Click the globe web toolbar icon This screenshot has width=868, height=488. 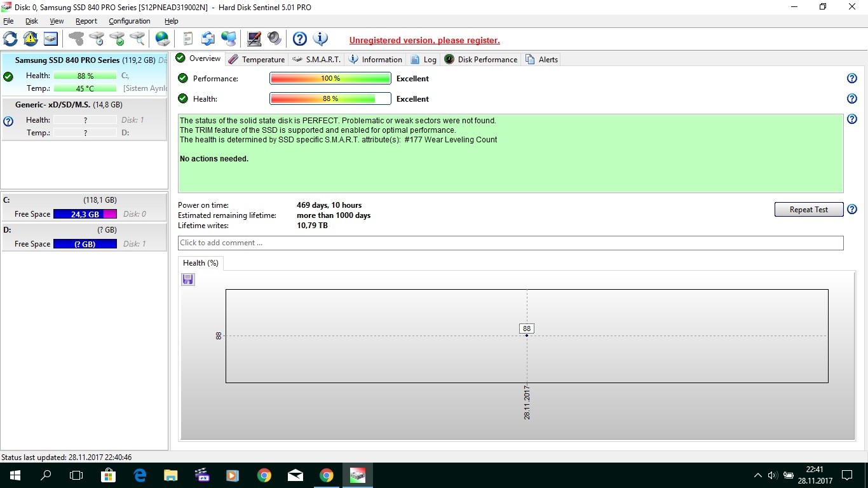(x=163, y=39)
